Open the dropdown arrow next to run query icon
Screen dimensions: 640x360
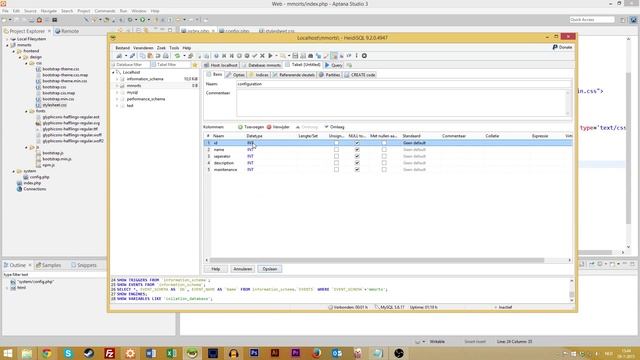pyautogui.click(x=276, y=56)
